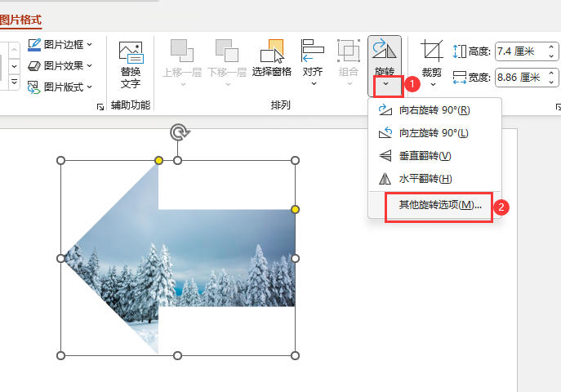Switch to Picture Format (图片格式) tab
Viewport: 561px width, 392px height.
[20, 20]
